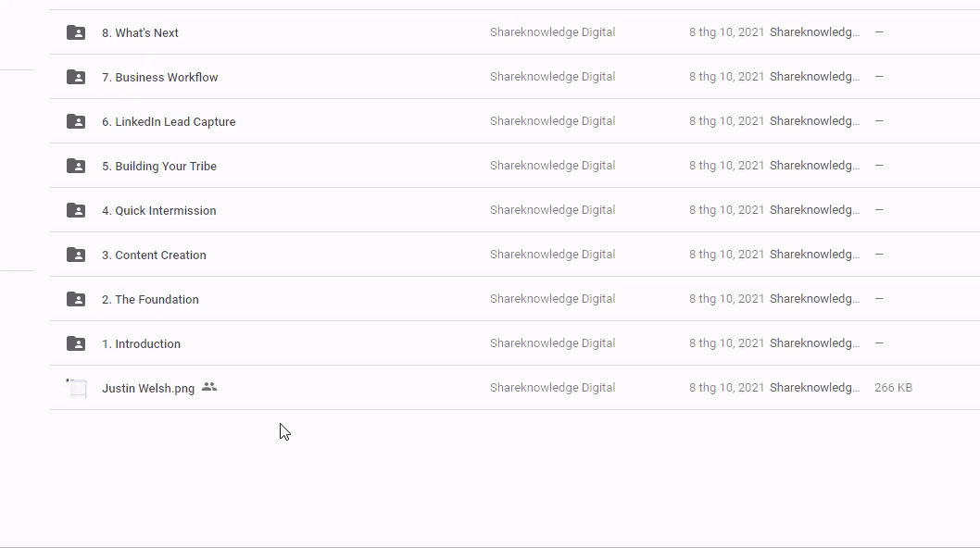Click the owner name in the 1. Introduction row
This screenshot has width=980, height=548.
[x=552, y=343]
